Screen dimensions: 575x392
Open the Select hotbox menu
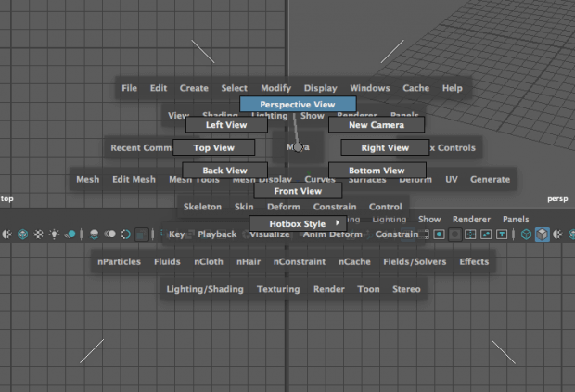235,88
